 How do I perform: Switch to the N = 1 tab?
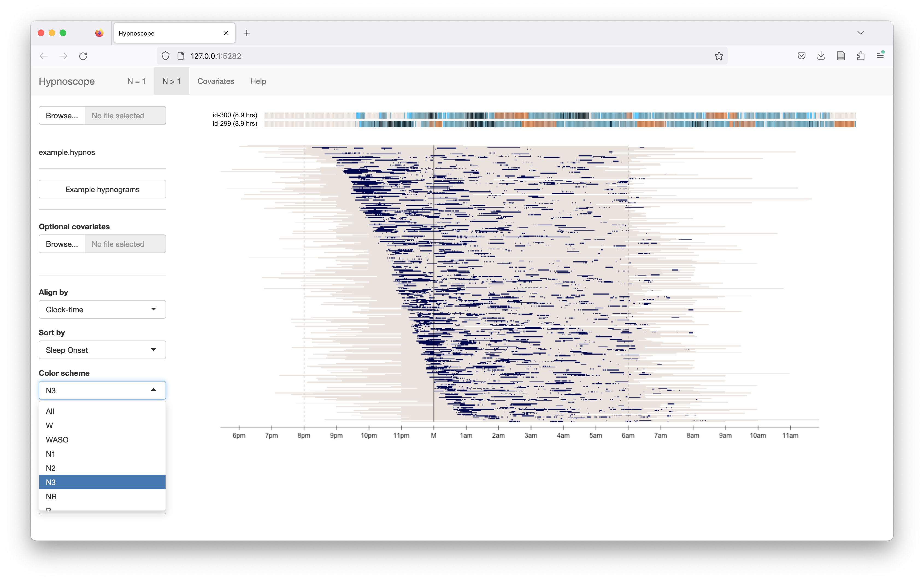coord(136,81)
